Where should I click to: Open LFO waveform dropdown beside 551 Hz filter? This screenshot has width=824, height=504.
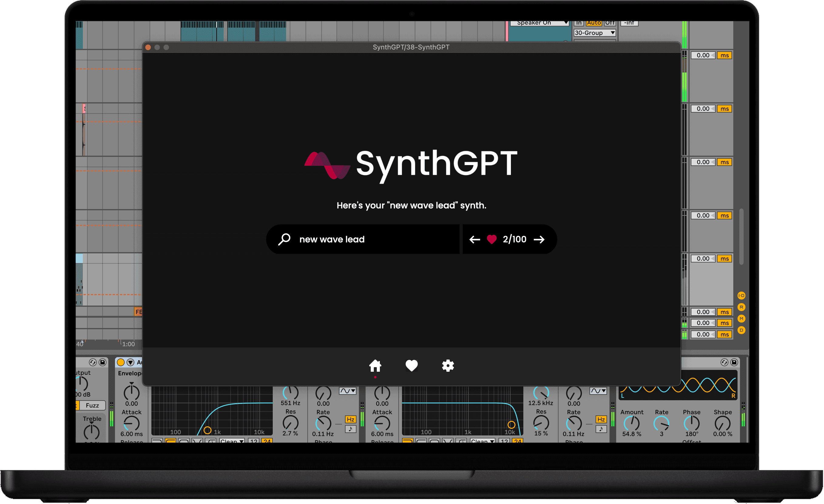pos(347,391)
